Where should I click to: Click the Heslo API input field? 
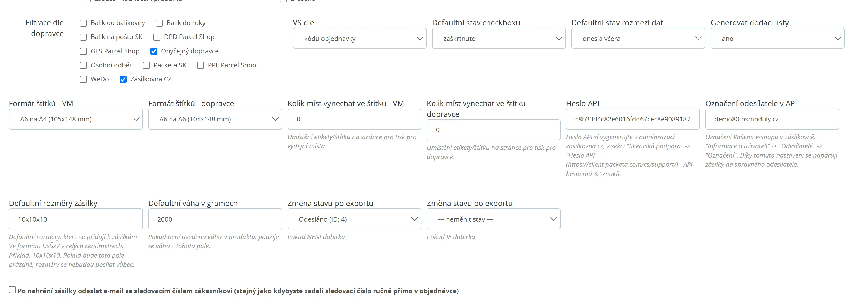(632, 119)
